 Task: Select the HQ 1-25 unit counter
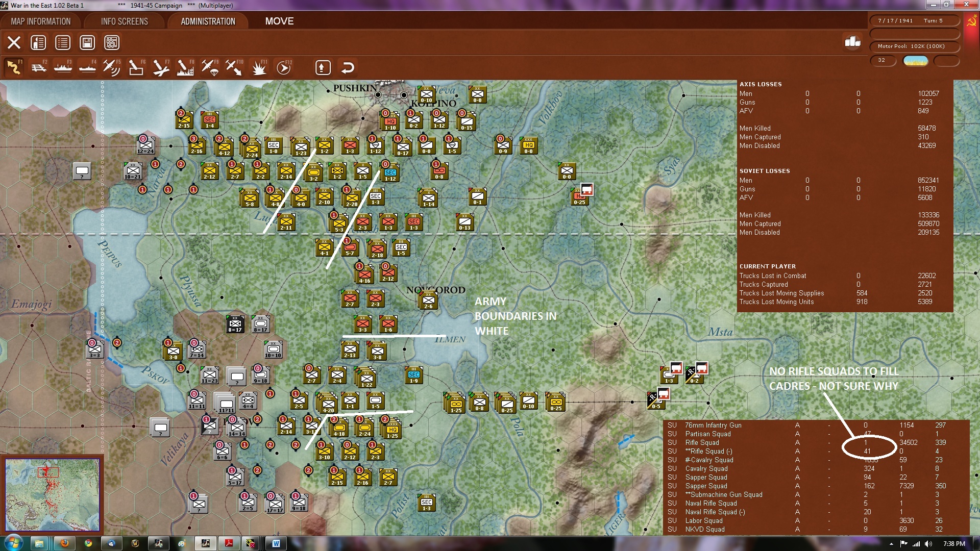coord(391,430)
